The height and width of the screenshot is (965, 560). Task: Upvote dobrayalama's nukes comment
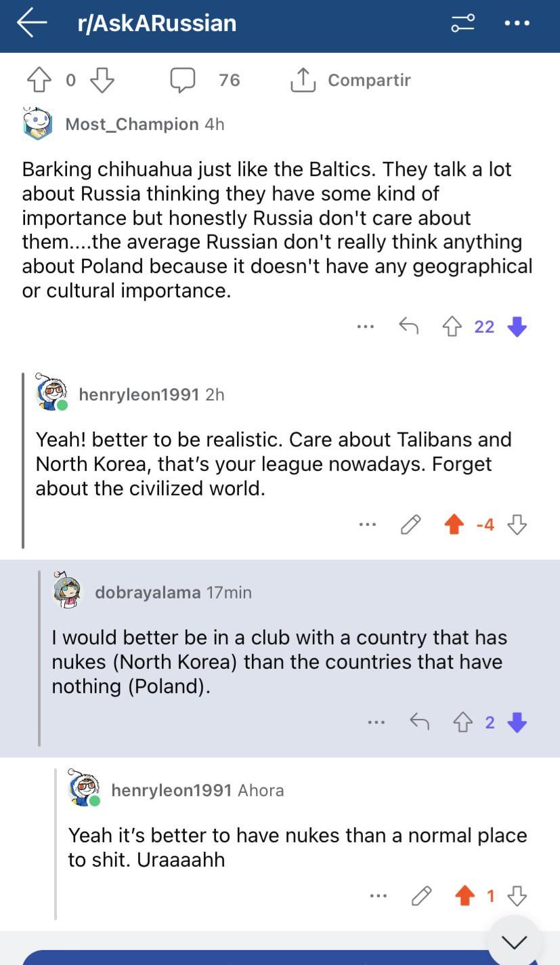[462, 722]
